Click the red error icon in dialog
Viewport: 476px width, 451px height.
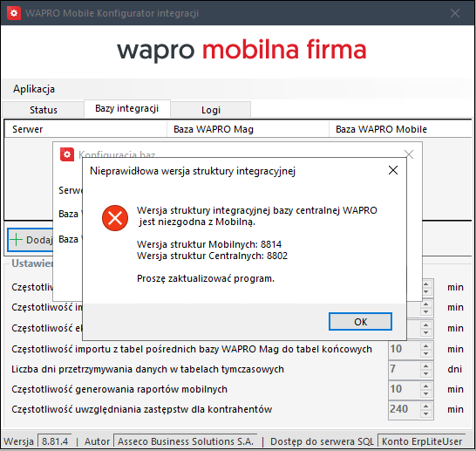[x=115, y=218]
